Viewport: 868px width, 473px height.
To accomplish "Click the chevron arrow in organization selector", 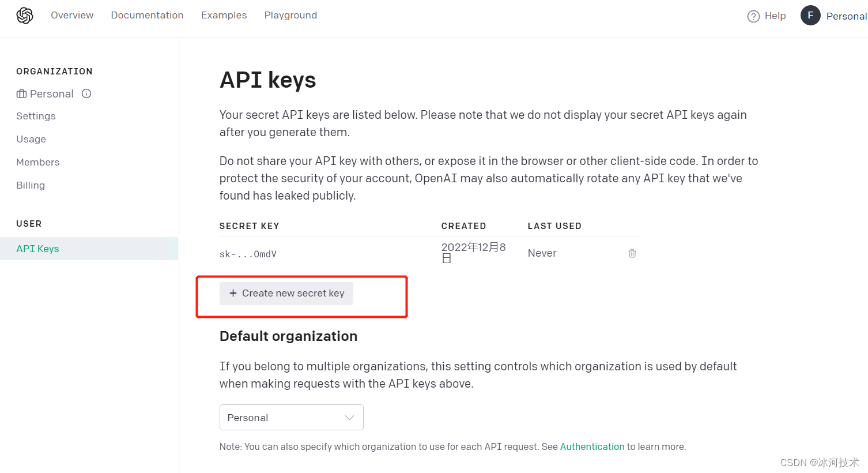I will (x=349, y=418).
